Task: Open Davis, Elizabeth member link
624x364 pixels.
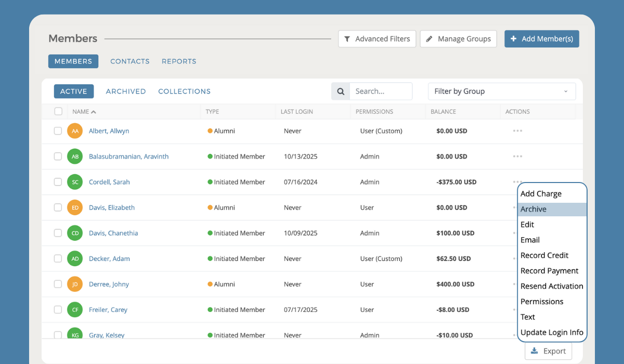Action: pos(112,207)
